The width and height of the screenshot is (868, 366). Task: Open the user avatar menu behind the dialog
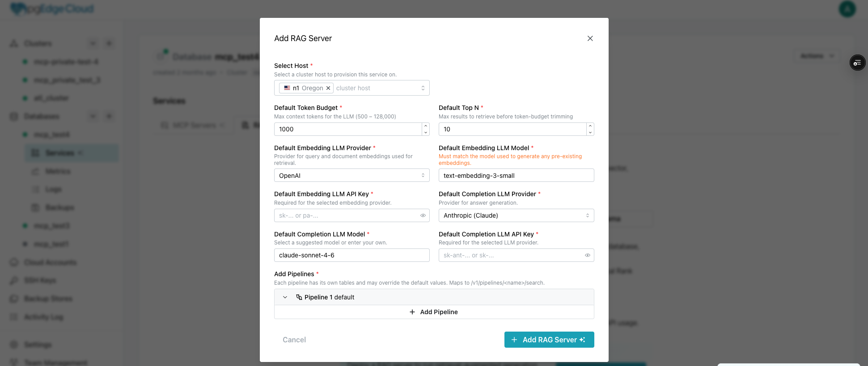tap(847, 9)
